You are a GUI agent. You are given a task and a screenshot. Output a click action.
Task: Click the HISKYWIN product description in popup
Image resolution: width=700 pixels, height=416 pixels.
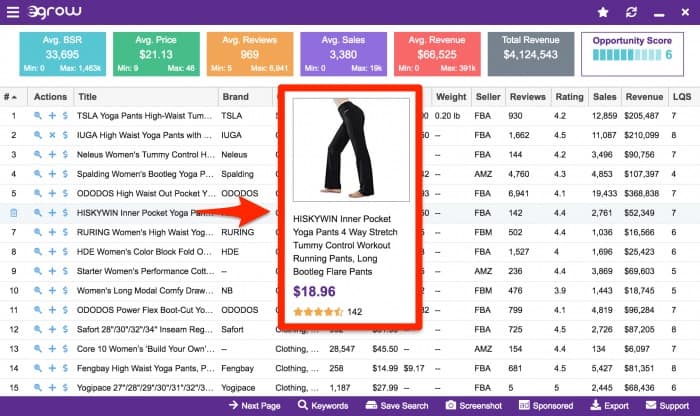(x=345, y=245)
